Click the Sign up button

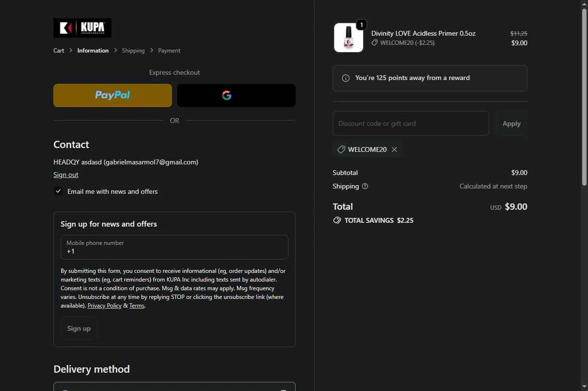pyautogui.click(x=79, y=328)
